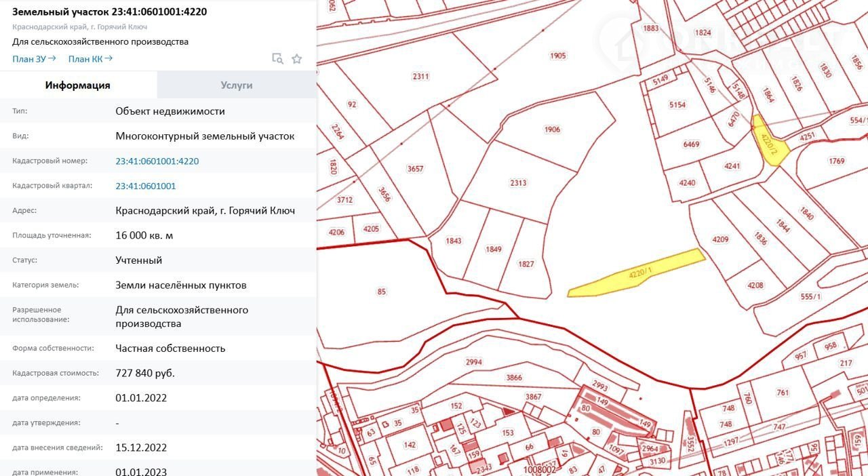Screen dimensions: 868x476
Task: Click the zoom-to-parcel magnifier icon
Action: point(277,59)
